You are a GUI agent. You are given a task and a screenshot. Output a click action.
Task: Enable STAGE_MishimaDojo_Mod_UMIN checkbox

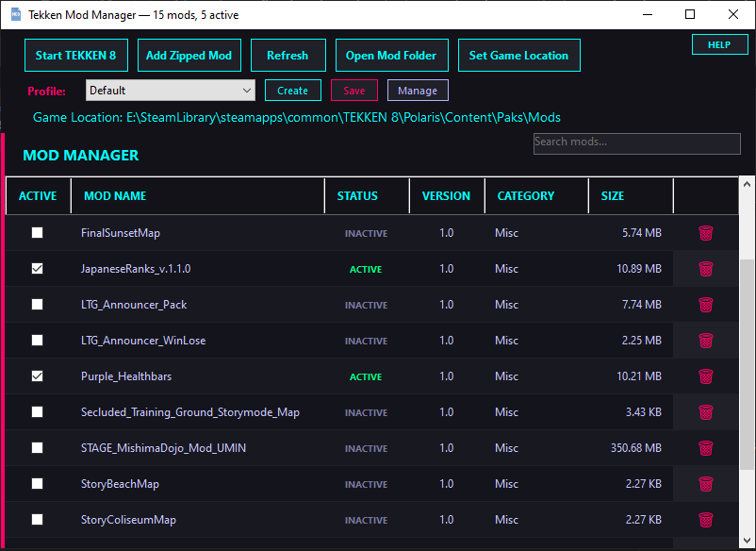pyautogui.click(x=37, y=448)
